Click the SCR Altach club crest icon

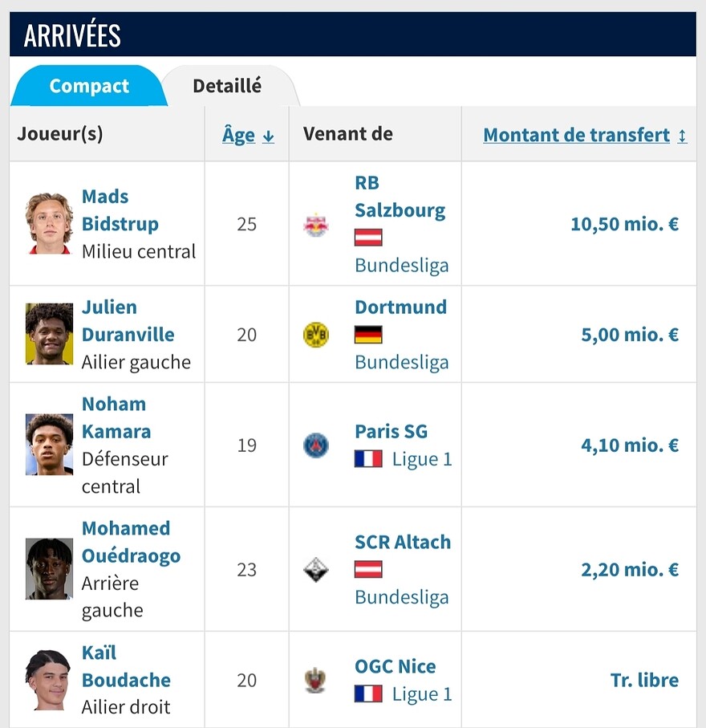click(316, 570)
